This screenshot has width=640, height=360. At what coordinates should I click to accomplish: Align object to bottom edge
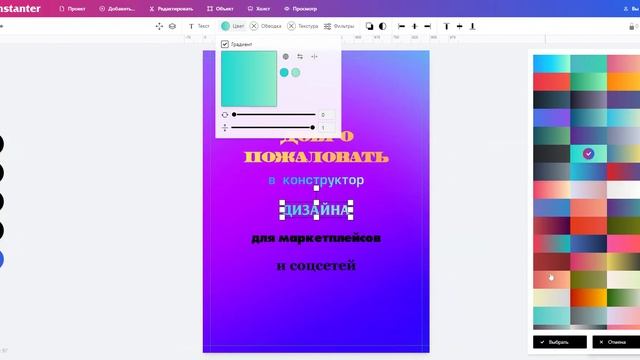[472, 26]
